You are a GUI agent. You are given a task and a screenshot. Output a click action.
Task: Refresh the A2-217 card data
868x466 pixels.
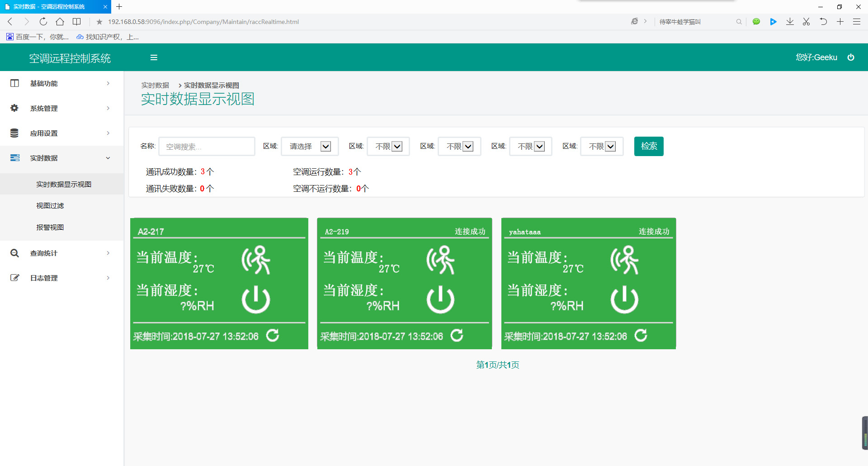[273, 335]
